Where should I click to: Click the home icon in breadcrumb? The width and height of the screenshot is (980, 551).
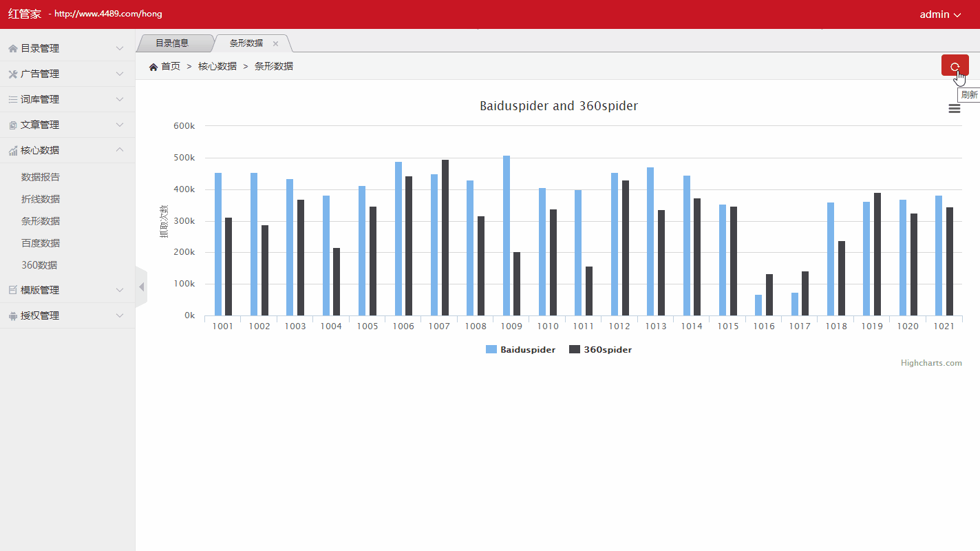coord(153,67)
